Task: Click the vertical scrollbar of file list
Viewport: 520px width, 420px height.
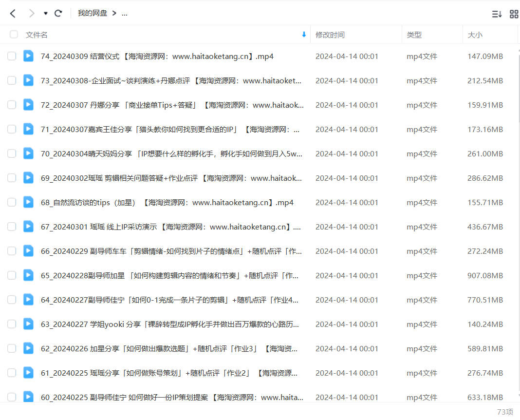Action: click(519, 90)
